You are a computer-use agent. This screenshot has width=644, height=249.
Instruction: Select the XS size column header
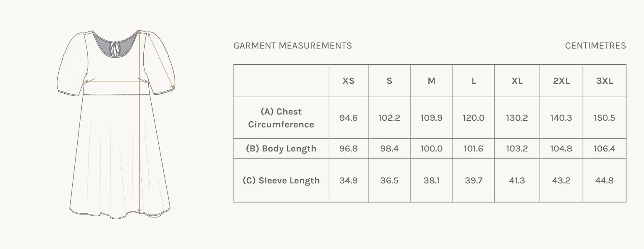pos(348,81)
